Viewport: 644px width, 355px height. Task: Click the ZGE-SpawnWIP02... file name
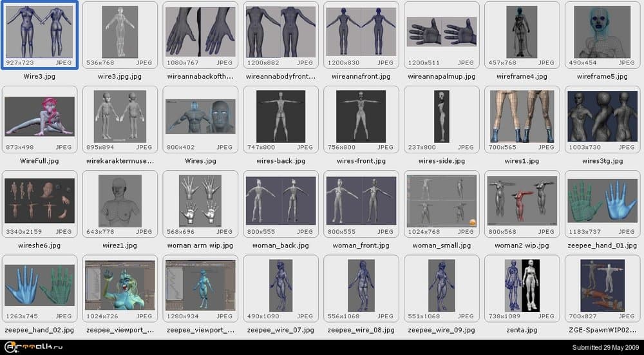[x=602, y=330]
